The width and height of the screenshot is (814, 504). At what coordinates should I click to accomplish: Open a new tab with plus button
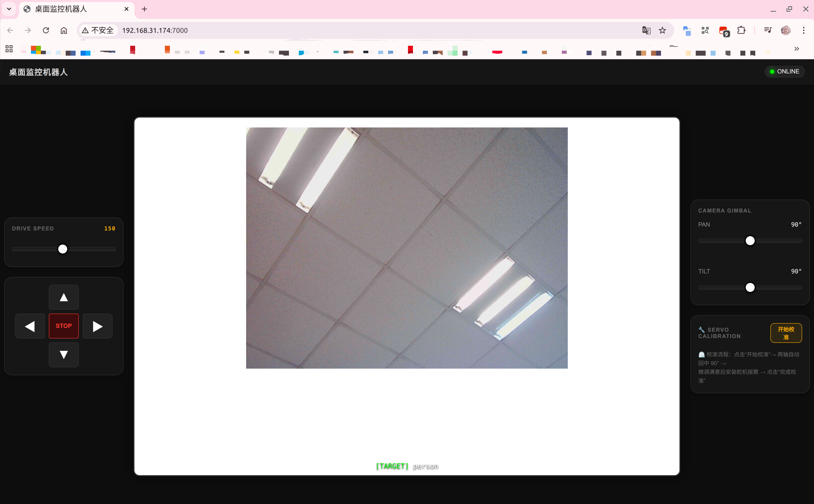tap(144, 9)
